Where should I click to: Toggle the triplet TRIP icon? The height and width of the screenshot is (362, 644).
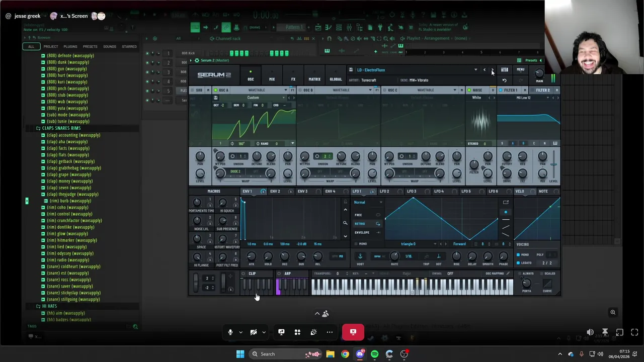coord(426,256)
